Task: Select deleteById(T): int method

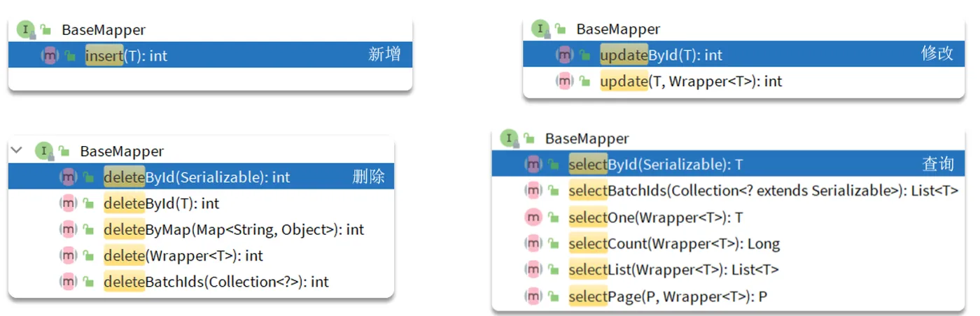Action: pos(161,203)
